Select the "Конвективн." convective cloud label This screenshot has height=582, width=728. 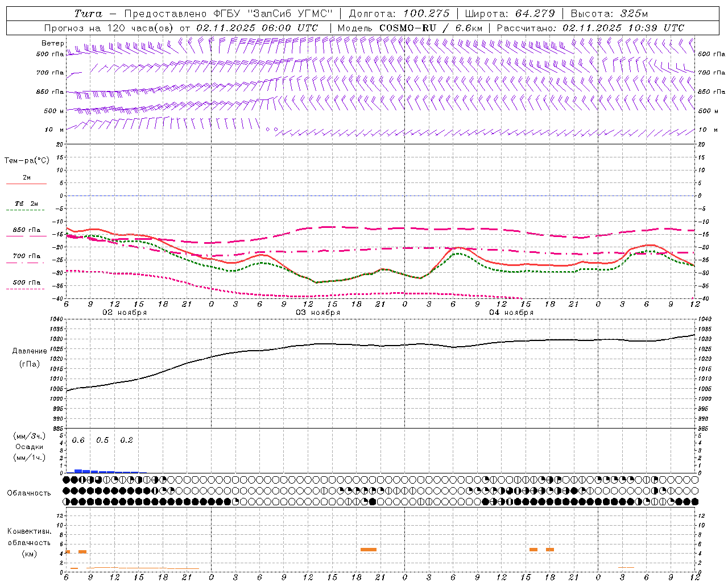[x=30, y=531]
